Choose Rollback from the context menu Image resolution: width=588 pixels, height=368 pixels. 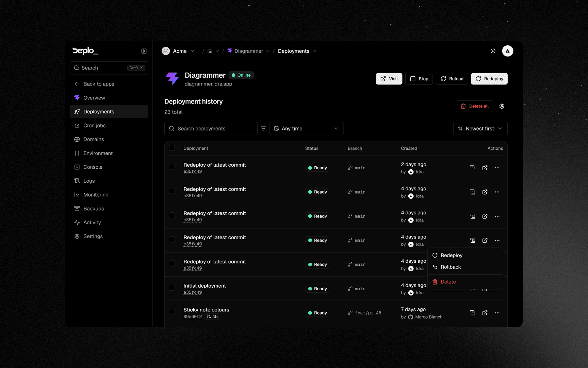pos(465,267)
